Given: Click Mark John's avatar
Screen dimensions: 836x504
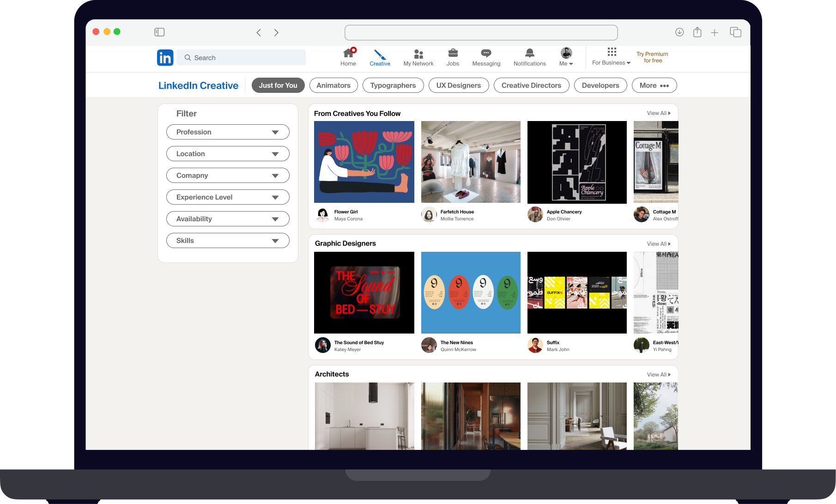Looking at the screenshot, I should [x=535, y=345].
